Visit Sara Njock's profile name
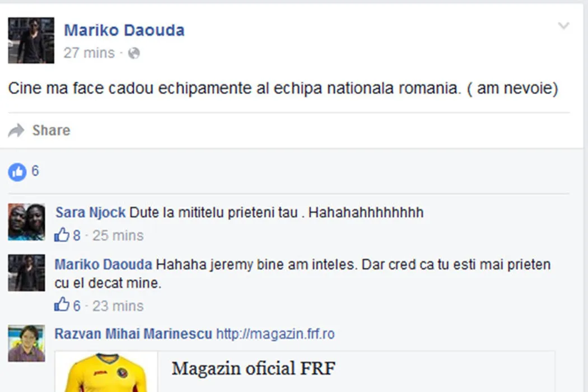The height and width of the screenshot is (392, 588). pyautogui.click(x=90, y=212)
